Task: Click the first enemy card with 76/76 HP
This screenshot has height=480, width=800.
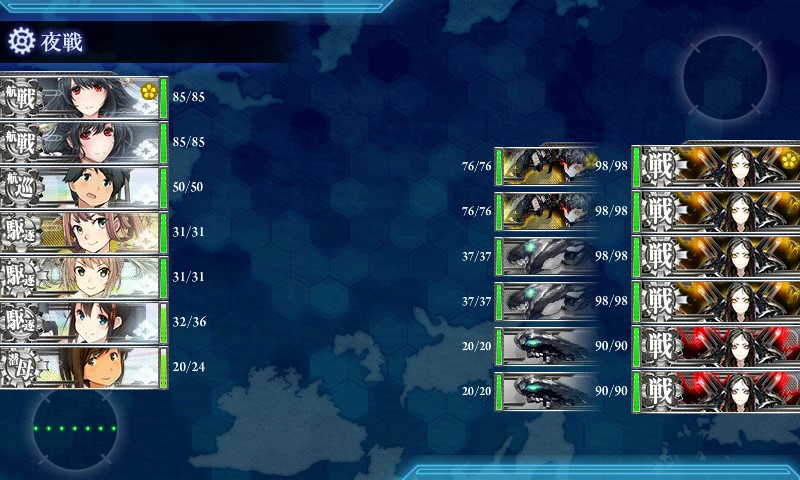Action: pos(546,166)
